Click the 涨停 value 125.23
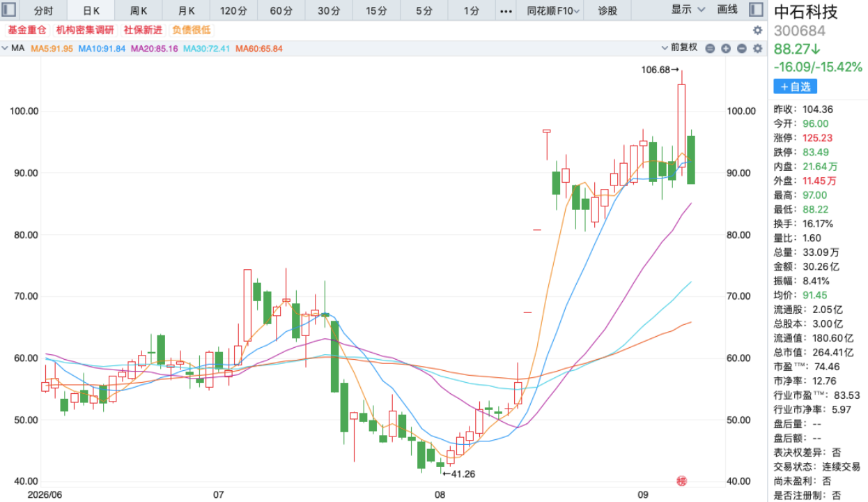The height and width of the screenshot is (502, 868). click(x=818, y=138)
